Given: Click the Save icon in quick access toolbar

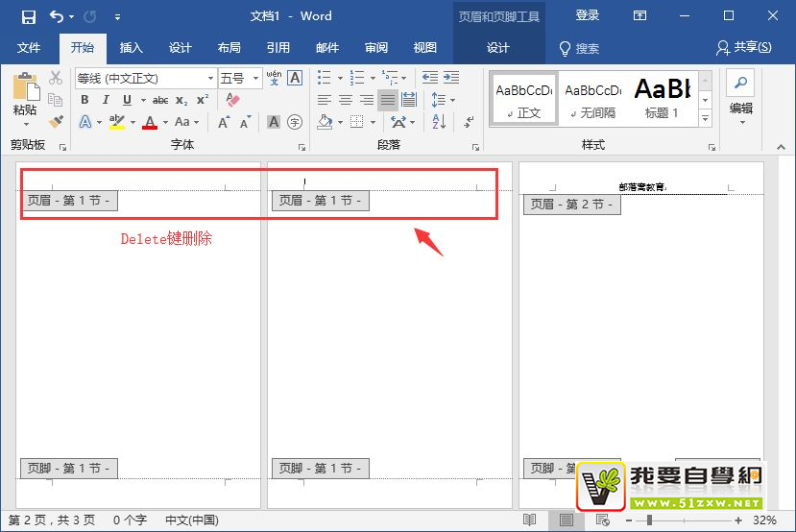Looking at the screenshot, I should (29, 16).
